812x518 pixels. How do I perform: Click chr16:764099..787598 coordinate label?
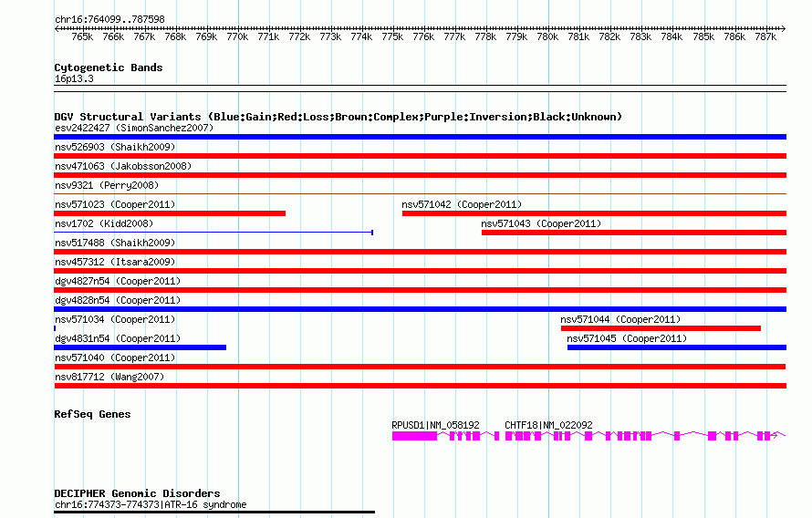click(x=109, y=19)
